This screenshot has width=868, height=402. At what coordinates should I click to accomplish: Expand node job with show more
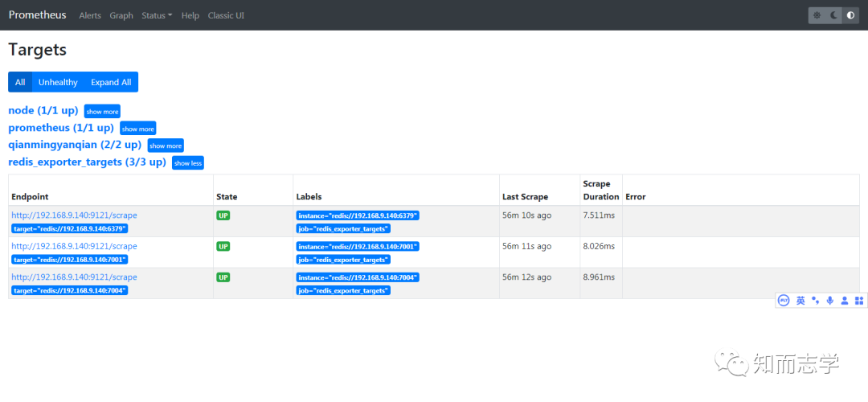point(102,112)
